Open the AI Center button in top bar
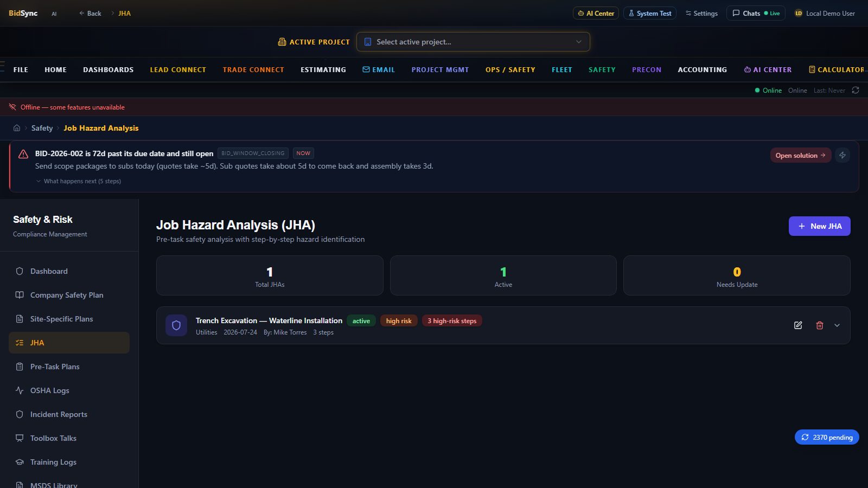 [596, 13]
